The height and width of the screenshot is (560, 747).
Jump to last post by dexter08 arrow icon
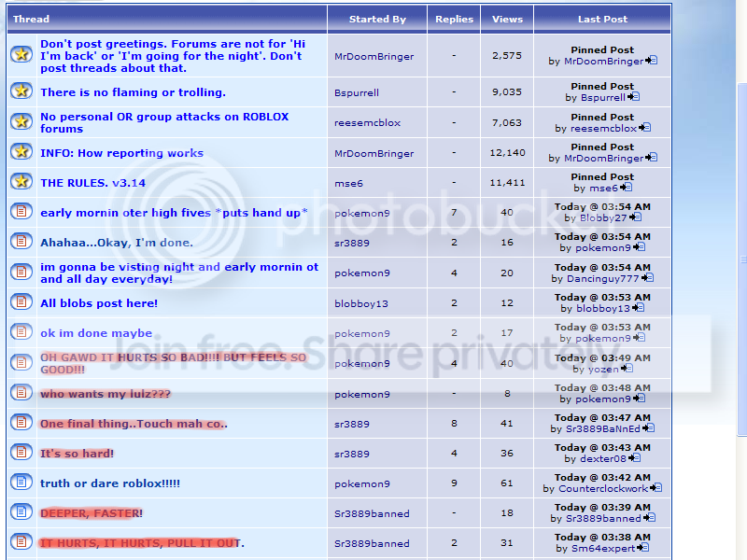(635, 458)
